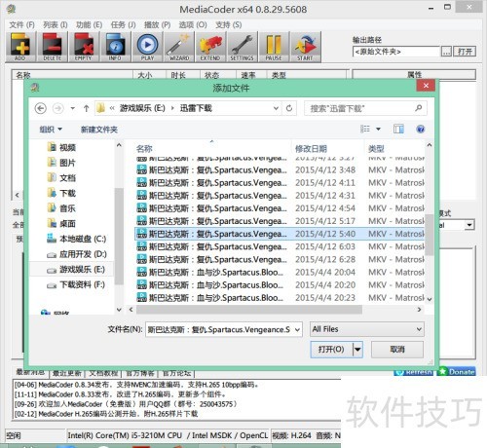Launch the WIZARD toolbar icon
This screenshot has width=487, height=448.
179,47
